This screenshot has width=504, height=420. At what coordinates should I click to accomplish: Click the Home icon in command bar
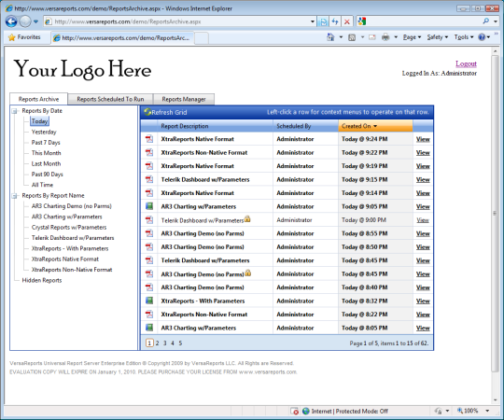pyautogui.click(x=330, y=37)
